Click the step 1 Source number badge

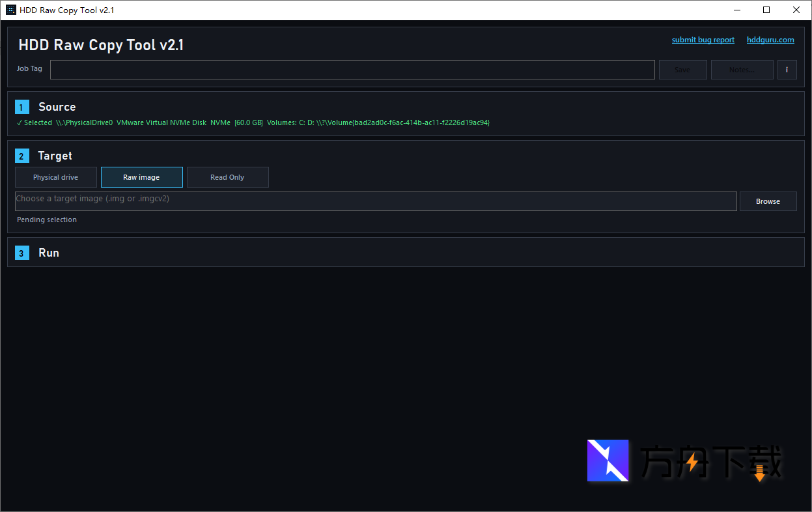click(x=22, y=107)
